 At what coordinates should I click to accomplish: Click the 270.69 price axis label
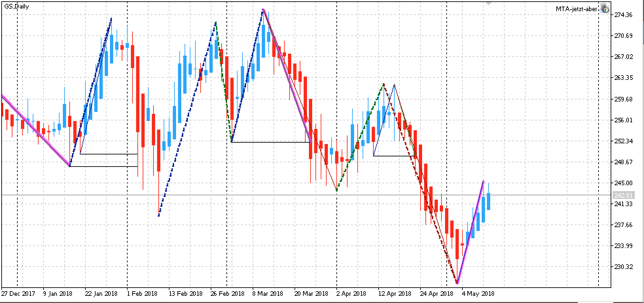pyautogui.click(x=623, y=36)
